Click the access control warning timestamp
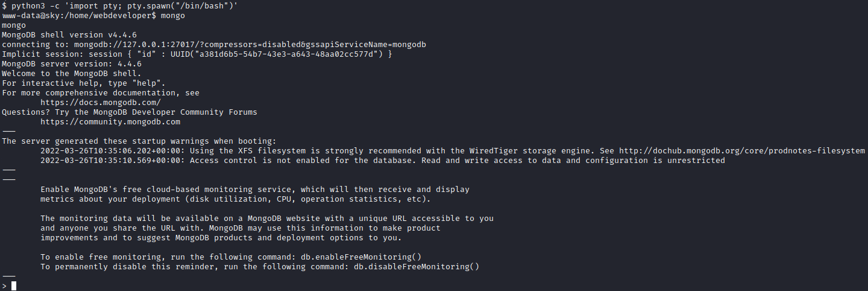 coord(113,161)
